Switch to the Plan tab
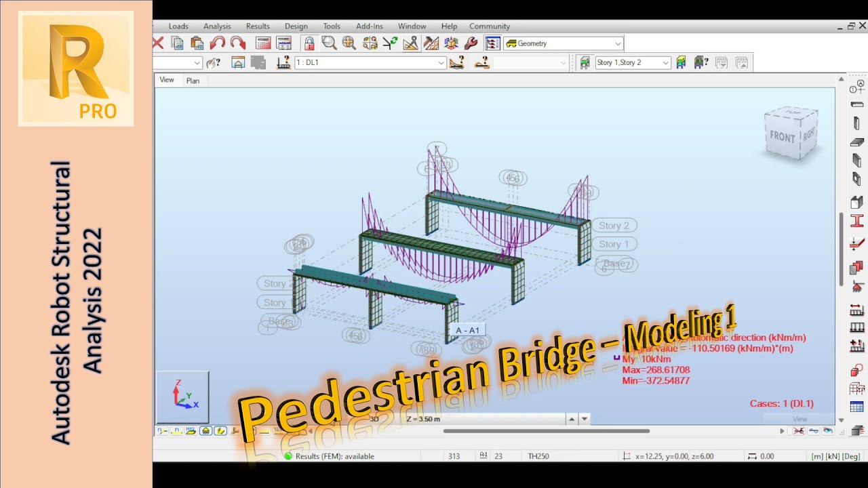The width and height of the screenshot is (868, 488). click(193, 81)
